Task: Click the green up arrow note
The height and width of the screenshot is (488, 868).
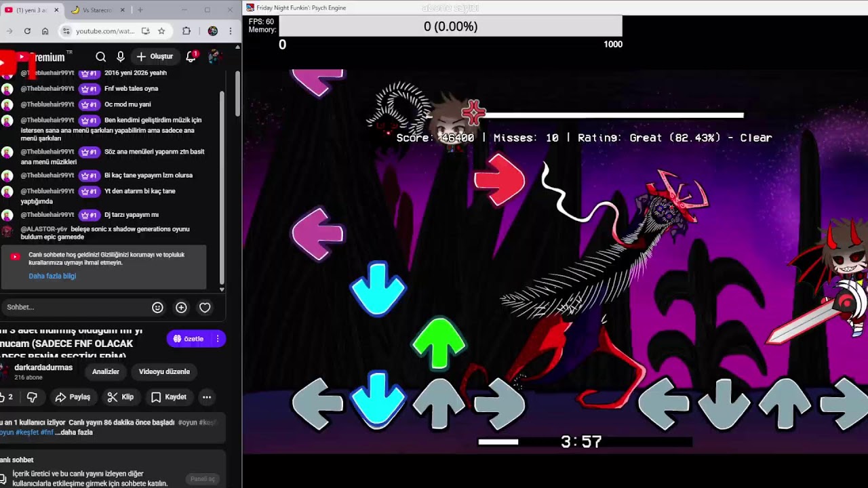Action: (439, 342)
